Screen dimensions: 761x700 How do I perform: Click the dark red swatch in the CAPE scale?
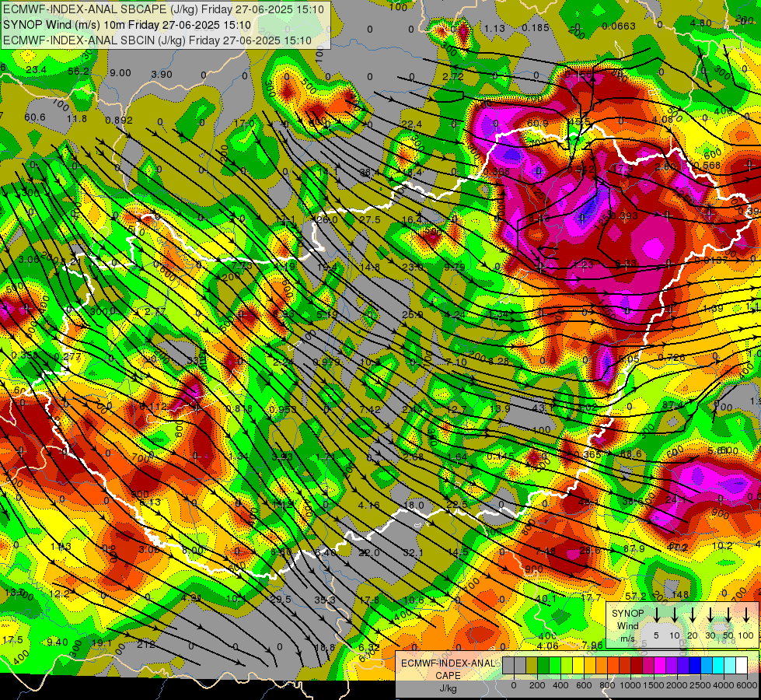pos(637,665)
